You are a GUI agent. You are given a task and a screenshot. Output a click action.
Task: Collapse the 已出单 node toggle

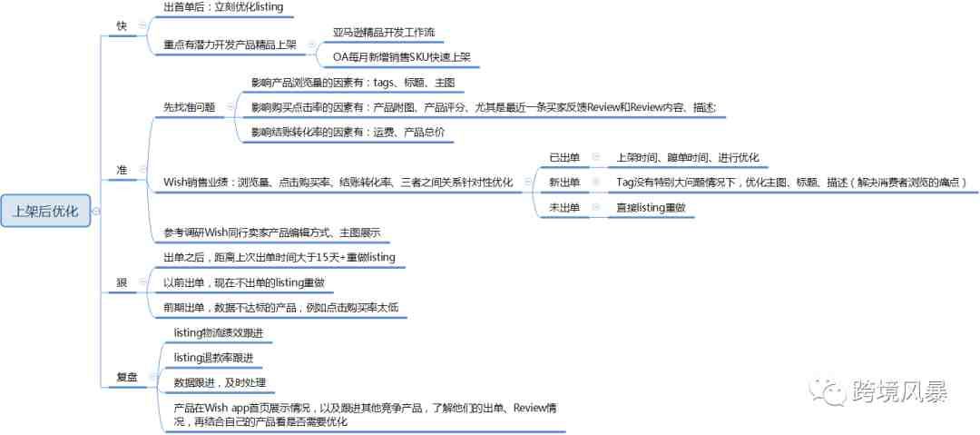point(595,157)
